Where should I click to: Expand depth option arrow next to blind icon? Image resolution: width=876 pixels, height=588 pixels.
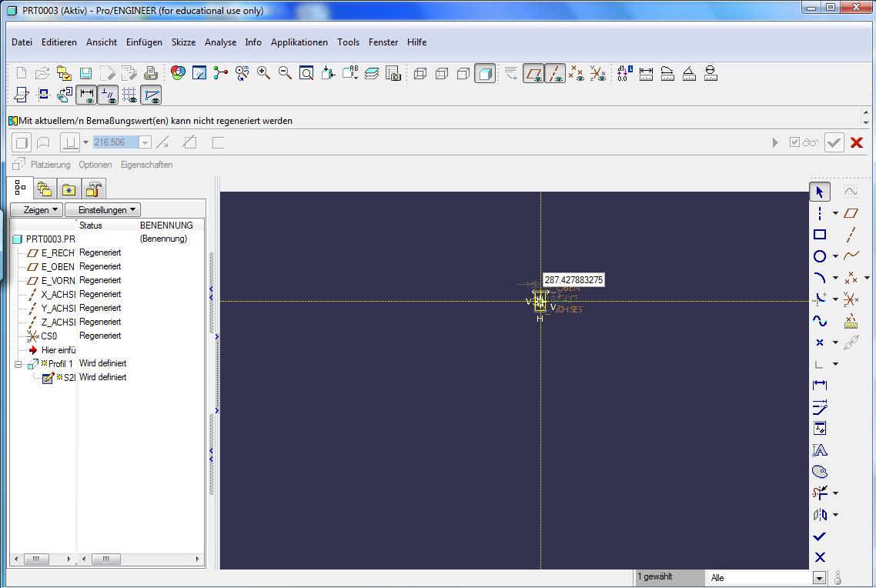85,142
